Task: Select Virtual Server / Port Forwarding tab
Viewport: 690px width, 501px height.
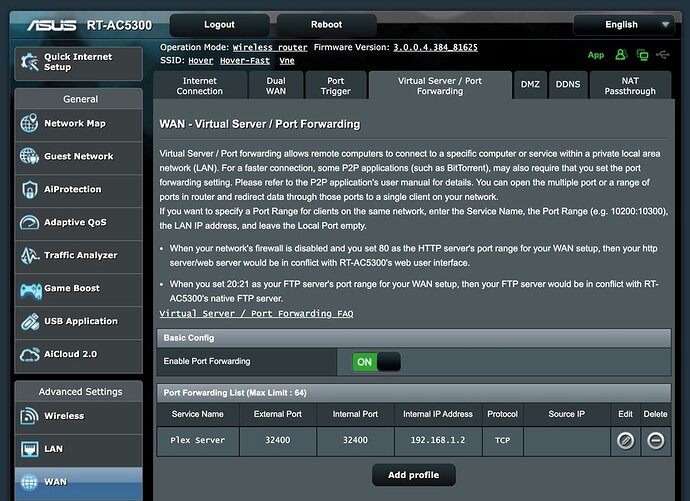Action: 440,86
